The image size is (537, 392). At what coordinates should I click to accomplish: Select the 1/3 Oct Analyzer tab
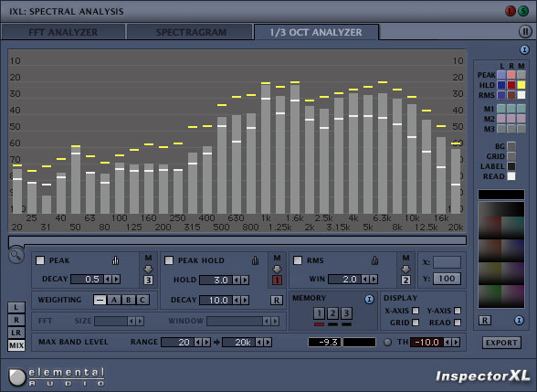(316, 32)
